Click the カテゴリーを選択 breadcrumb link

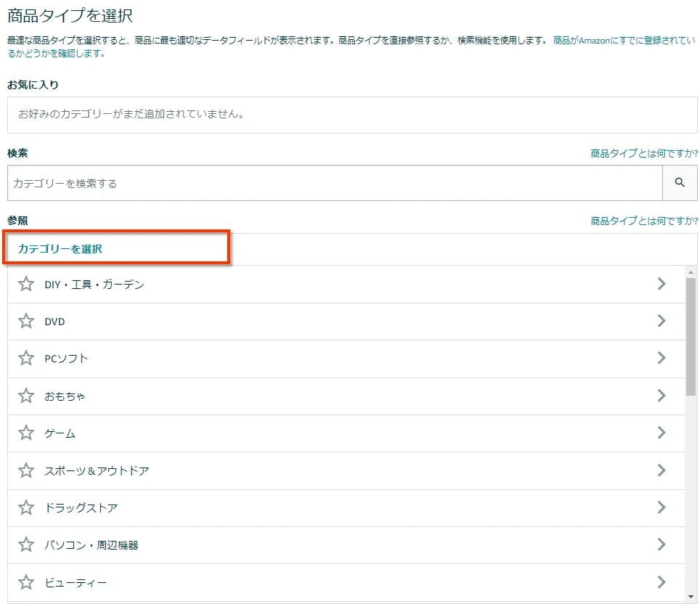point(60,249)
